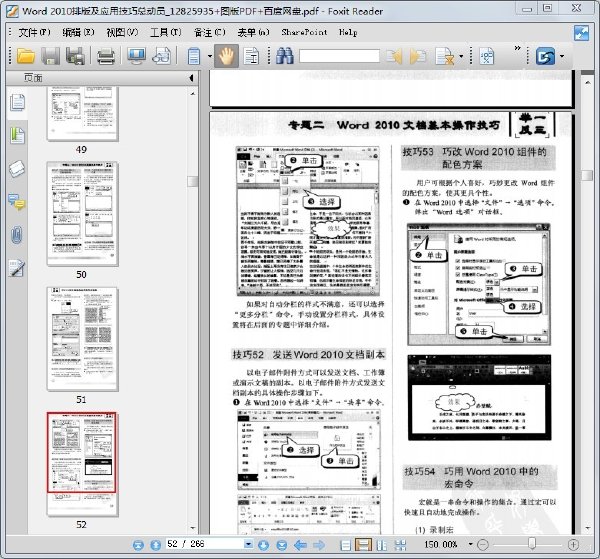
Task: Click the monitor full-screen view icon
Action: (x=136, y=56)
